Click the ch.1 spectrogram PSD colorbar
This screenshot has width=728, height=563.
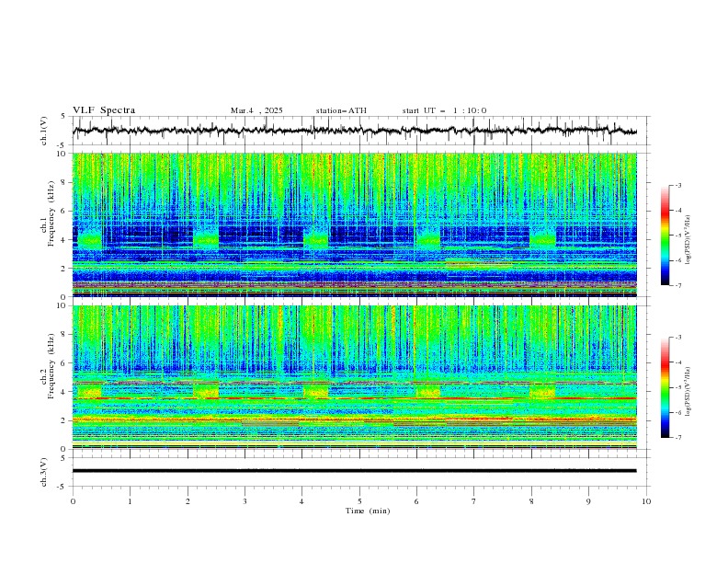click(x=665, y=236)
